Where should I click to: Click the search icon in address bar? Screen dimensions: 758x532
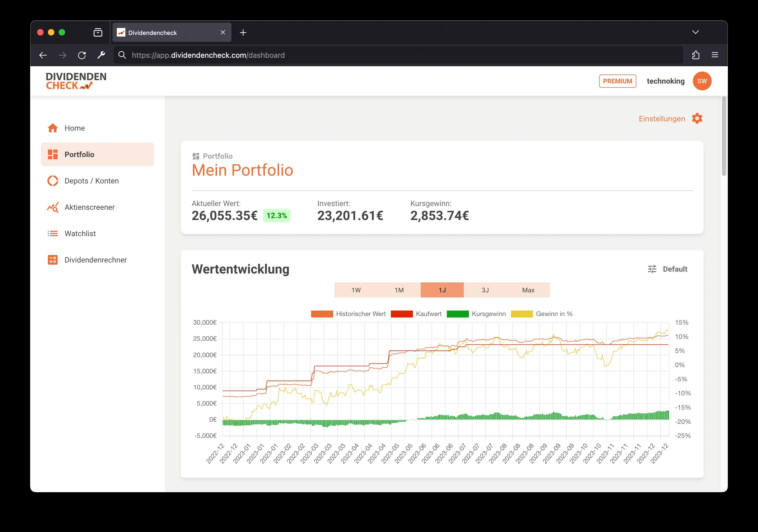pyautogui.click(x=122, y=55)
